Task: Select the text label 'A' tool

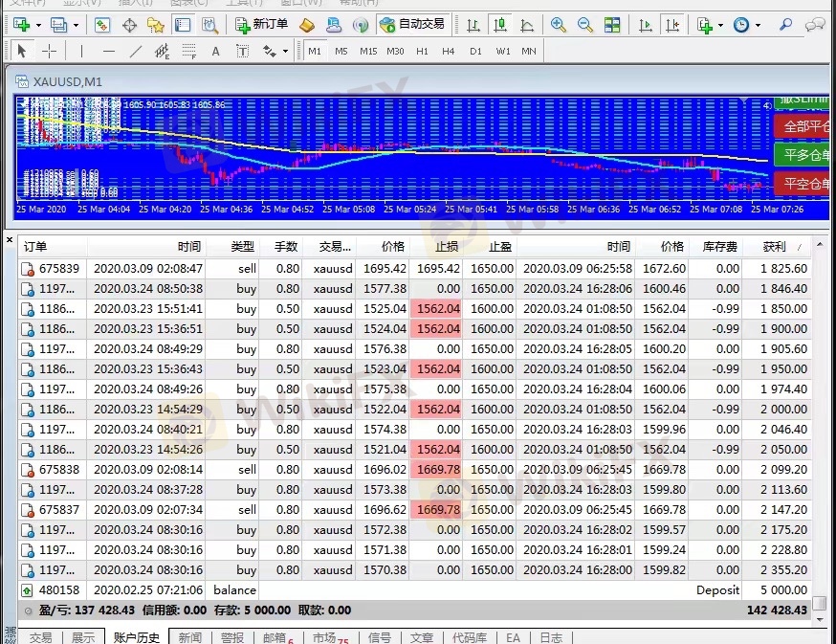Action: point(215,52)
